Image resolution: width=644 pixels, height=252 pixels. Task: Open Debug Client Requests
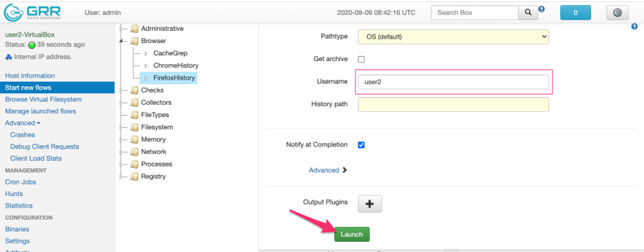click(44, 147)
